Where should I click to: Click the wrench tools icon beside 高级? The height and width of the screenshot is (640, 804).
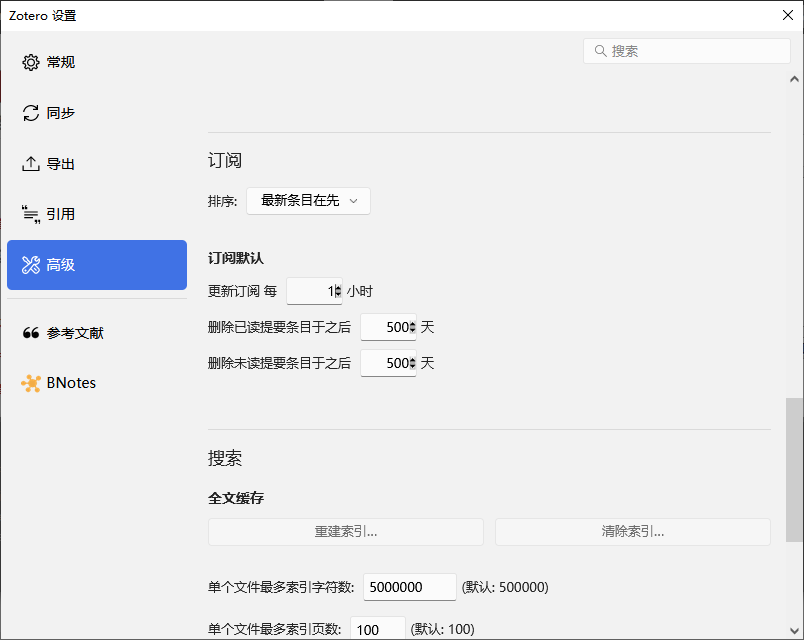tap(31, 265)
